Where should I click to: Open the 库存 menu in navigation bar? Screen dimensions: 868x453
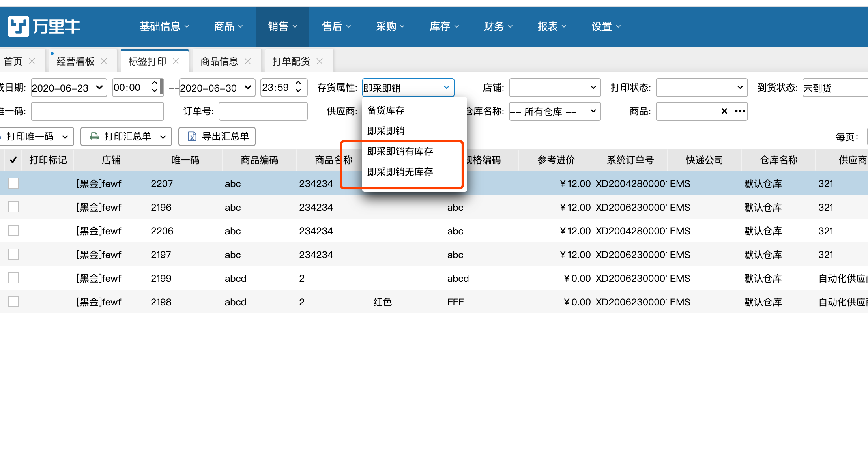[444, 26]
